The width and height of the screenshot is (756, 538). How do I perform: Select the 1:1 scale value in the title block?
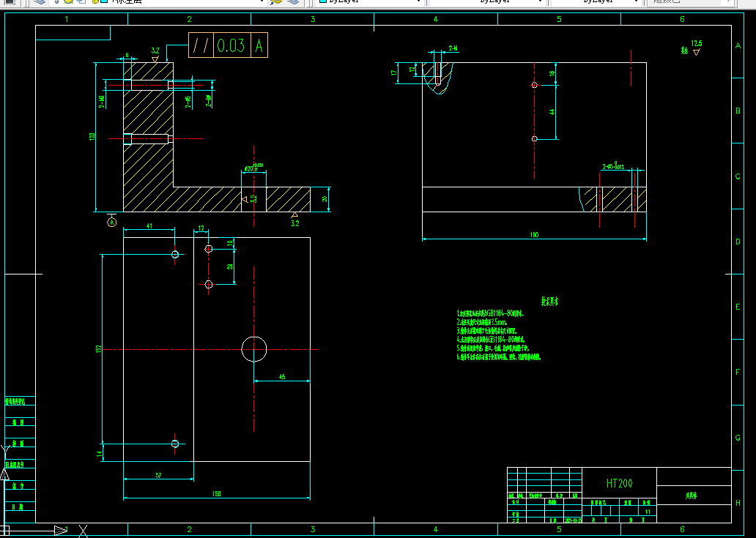648,512
